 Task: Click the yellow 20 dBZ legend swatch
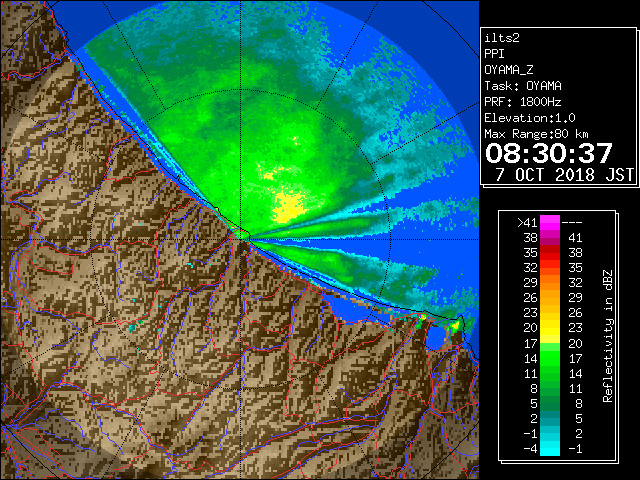[550, 328]
